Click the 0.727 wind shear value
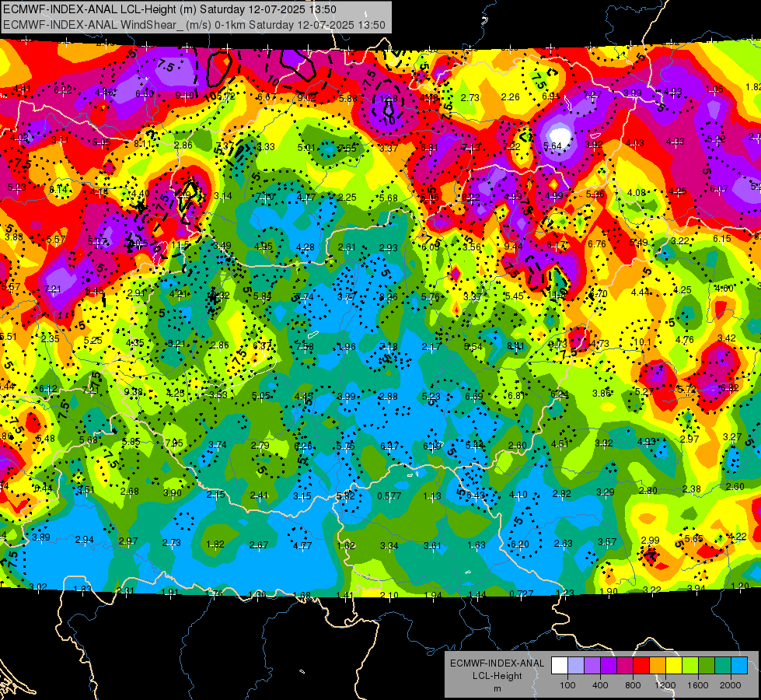The width and height of the screenshot is (761, 700). (x=522, y=593)
